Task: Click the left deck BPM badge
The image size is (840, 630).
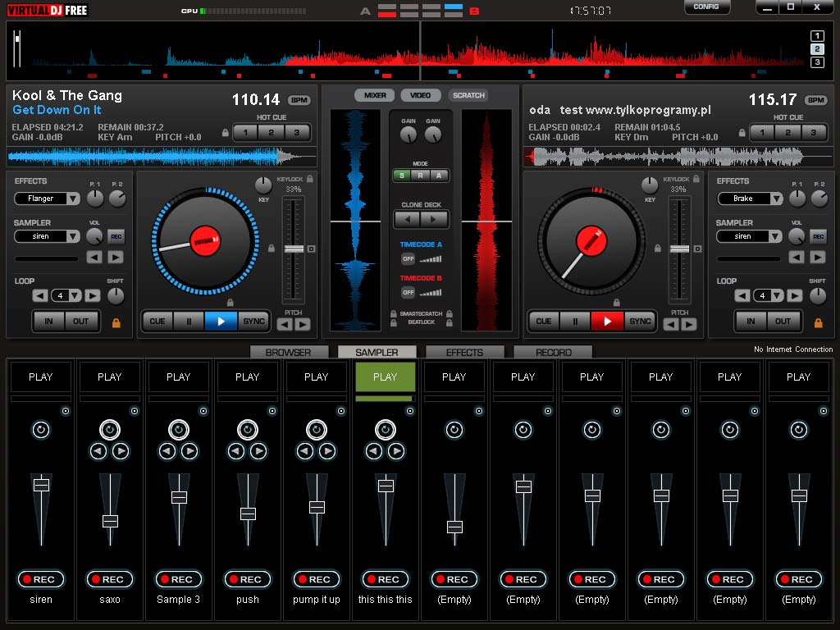Action: coord(299,100)
